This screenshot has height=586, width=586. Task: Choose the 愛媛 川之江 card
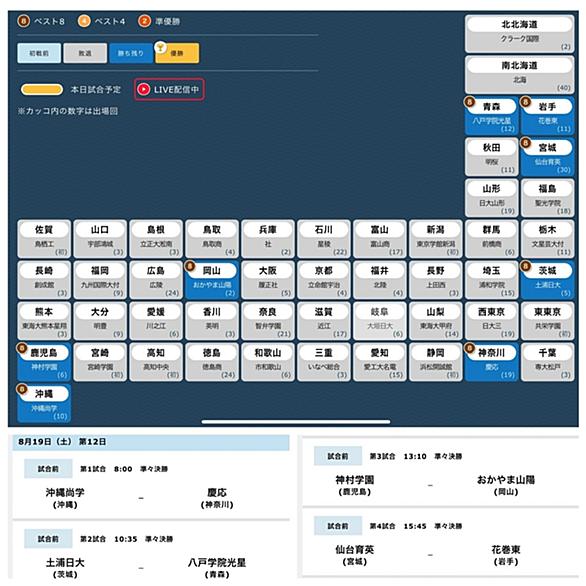pyautogui.click(x=156, y=321)
